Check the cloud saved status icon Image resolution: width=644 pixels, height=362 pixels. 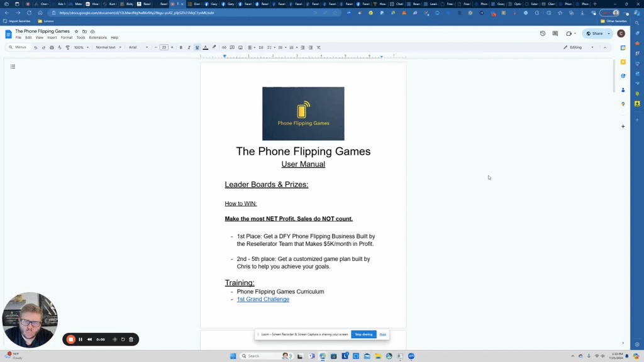click(x=92, y=31)
